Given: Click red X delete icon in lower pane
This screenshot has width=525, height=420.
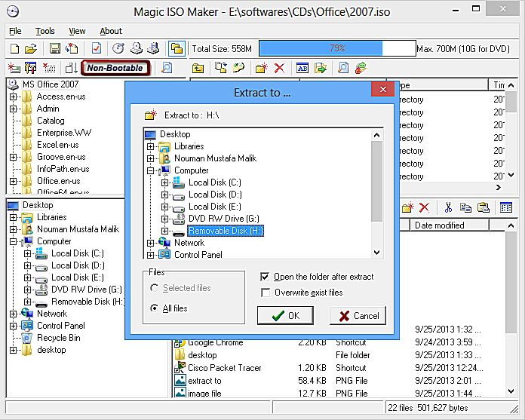Looking at the screenshot, I should [x=424, y=207].
